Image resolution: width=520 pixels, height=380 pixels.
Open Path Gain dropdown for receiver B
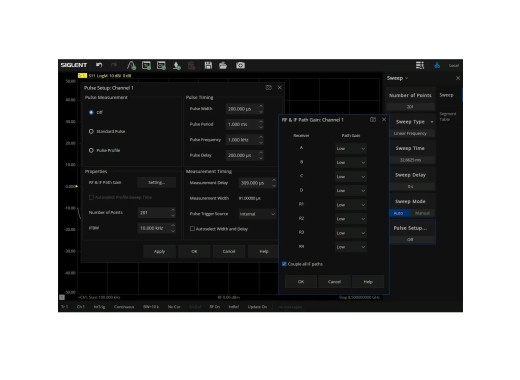point(351,162)
